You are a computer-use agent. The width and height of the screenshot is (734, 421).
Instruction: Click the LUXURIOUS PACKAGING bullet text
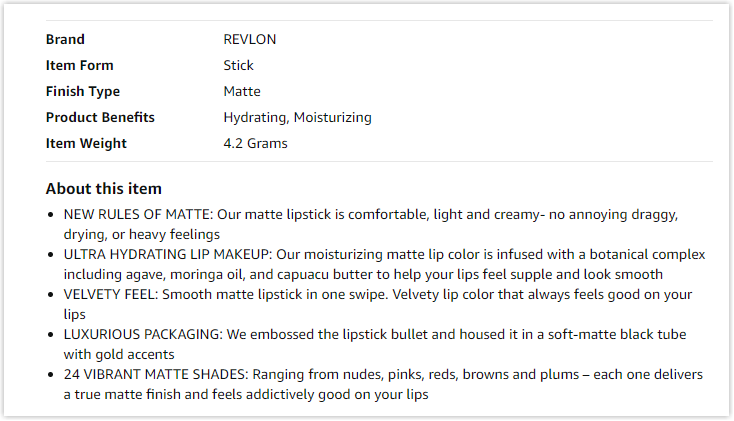coord(375,344)
